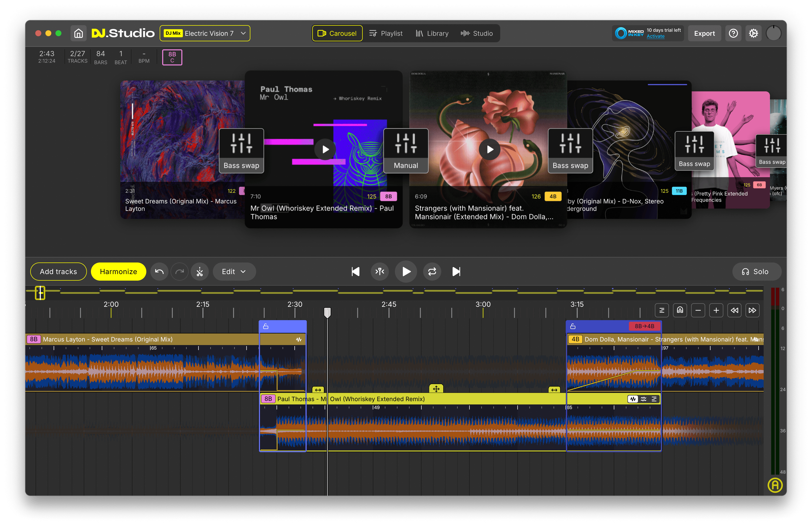
Task: Toggle the lock on the first transition
Action: 266,326
